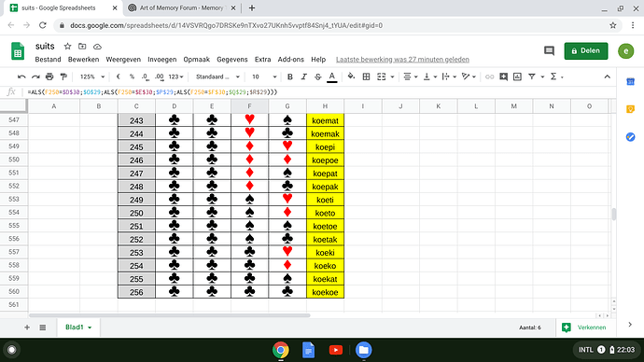Click the green Delen share button

tap(586, 51)
